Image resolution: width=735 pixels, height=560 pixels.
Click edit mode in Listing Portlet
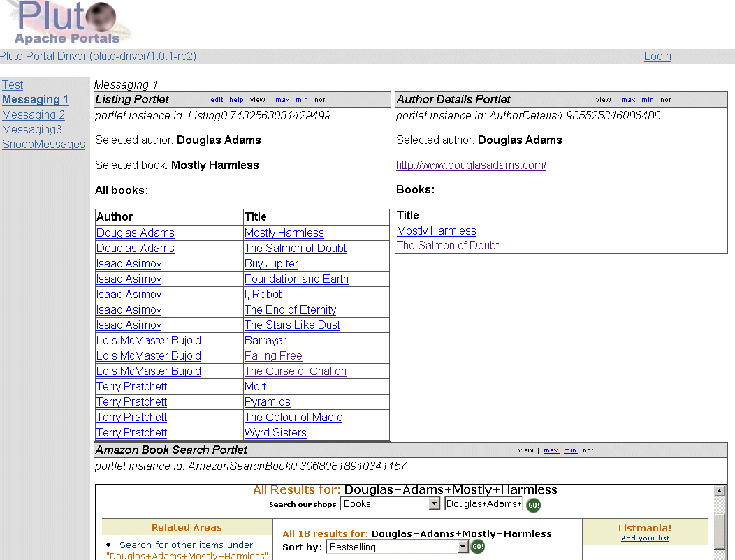point(217,100)
